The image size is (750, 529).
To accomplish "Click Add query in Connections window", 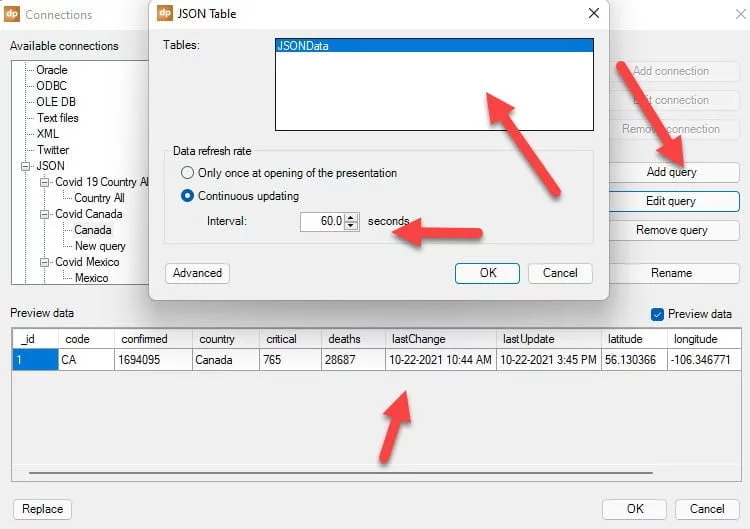I will click(x=674, y=172).
